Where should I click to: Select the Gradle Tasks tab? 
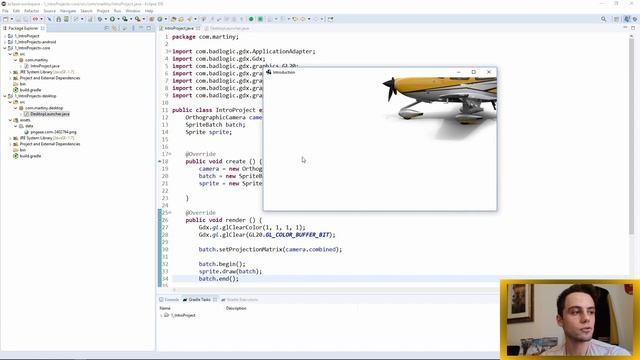pyautogui.click(x=200, y=300)
